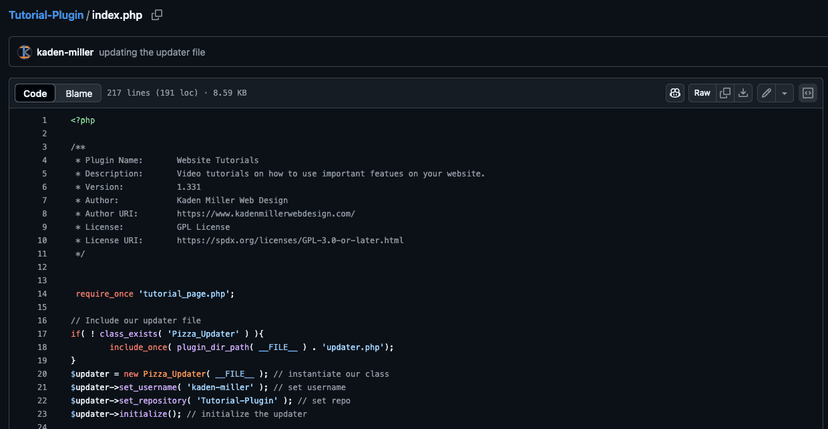Click the description line 'Video tutorials on how...'
This screenshot has width=828, height=429.
point(331,174)
